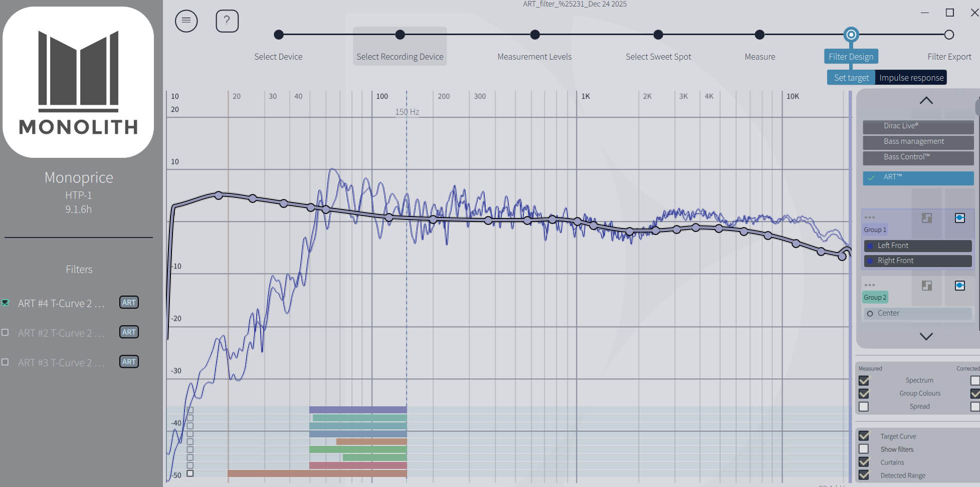The width and height of the screenshot is (980, 487).
Task: Go to the Filter Export step
Action: click(x=948, y=35)
